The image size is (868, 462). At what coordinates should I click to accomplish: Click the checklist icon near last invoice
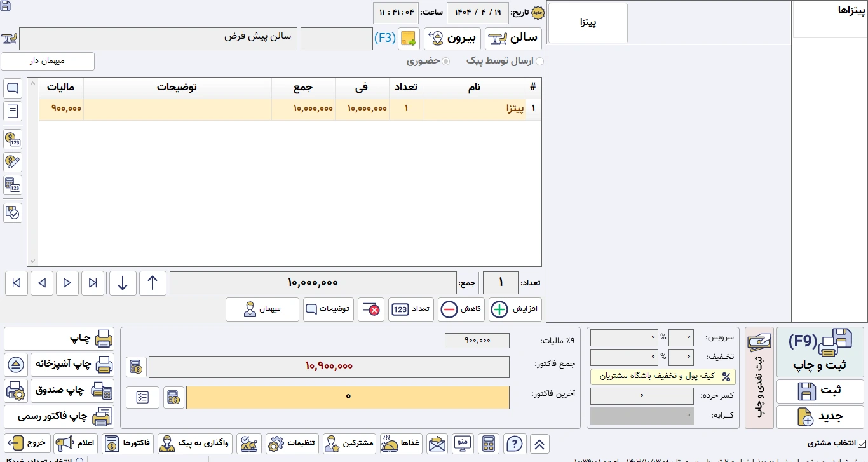[142, 397]
